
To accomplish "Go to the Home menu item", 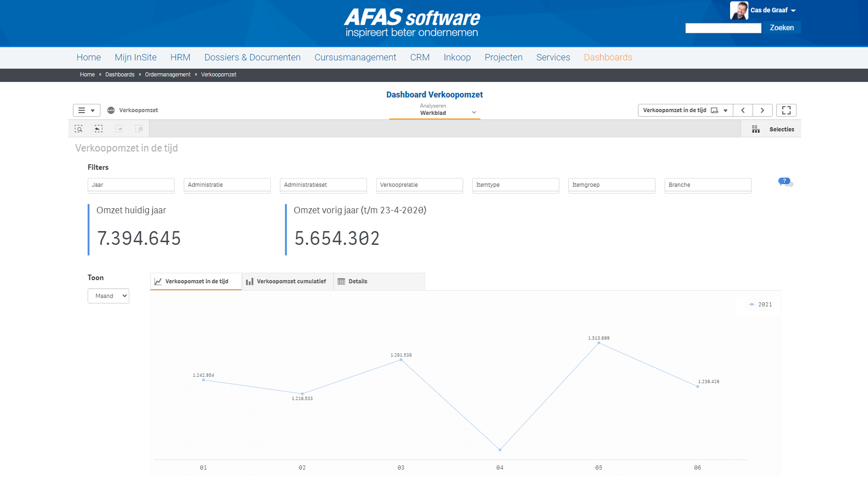I will tap(89, 57).
